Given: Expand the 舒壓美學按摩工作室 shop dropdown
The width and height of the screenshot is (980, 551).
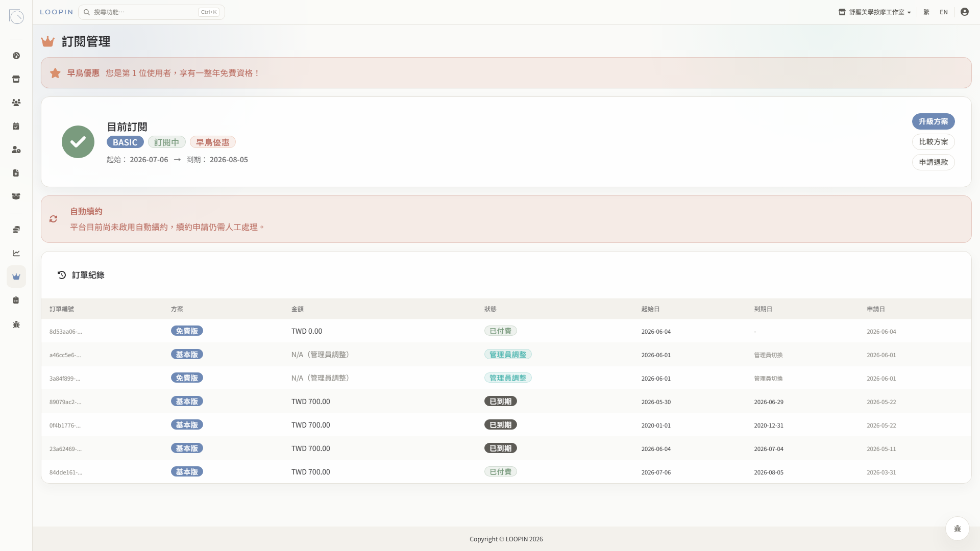Looking at the screenshot, I should (x=875, y=12).
